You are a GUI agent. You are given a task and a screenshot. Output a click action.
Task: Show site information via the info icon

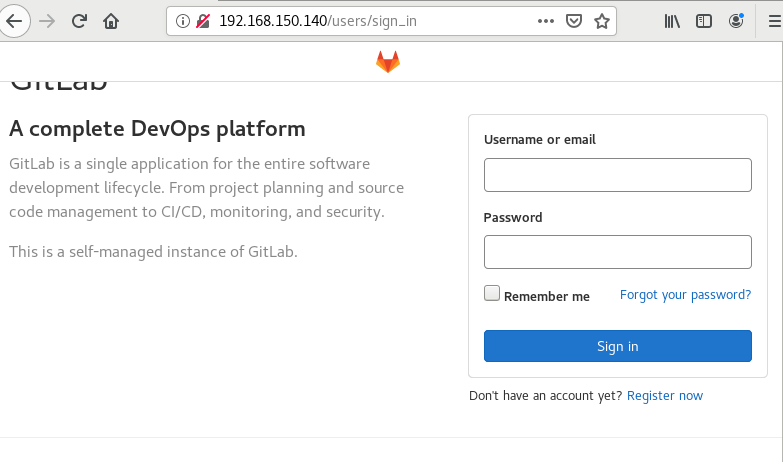(x=182, y=20)
